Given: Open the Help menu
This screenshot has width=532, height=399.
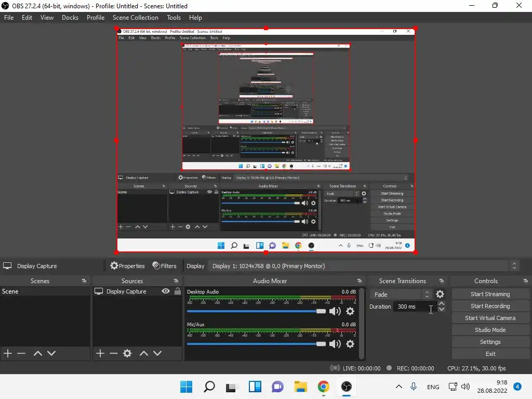Looking at the screenshot, I should 195,18.
